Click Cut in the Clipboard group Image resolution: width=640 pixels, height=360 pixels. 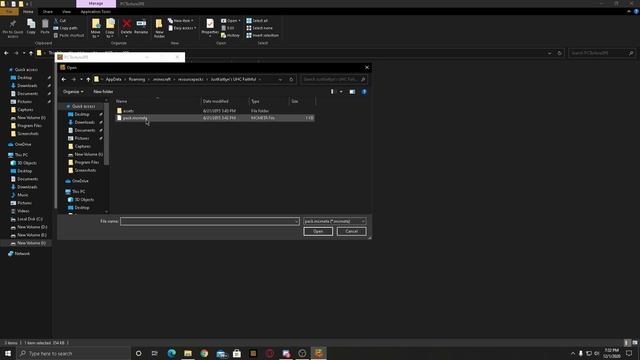click(60, 20)
